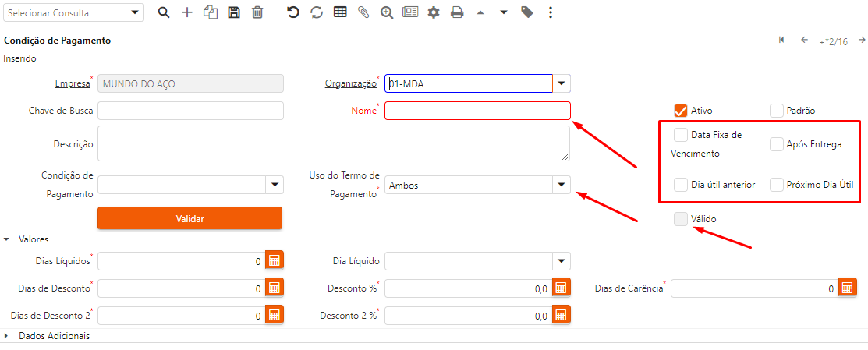
Task: Undo changes with the undo arrow icon
Action: tap(293, 13)
